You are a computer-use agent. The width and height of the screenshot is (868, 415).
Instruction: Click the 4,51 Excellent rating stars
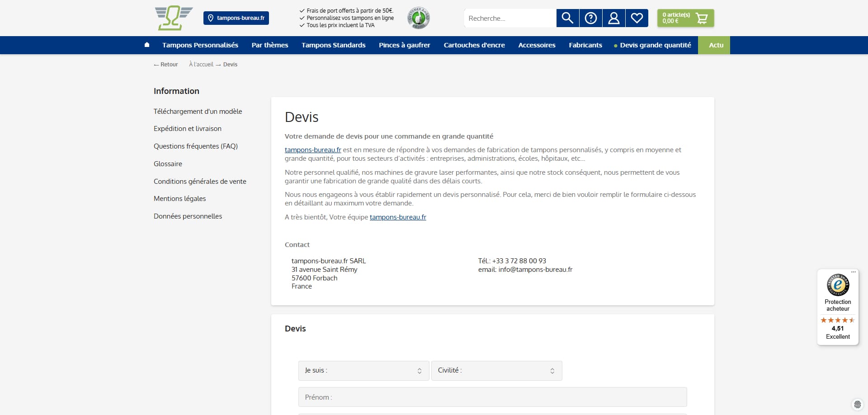[838, 320]
